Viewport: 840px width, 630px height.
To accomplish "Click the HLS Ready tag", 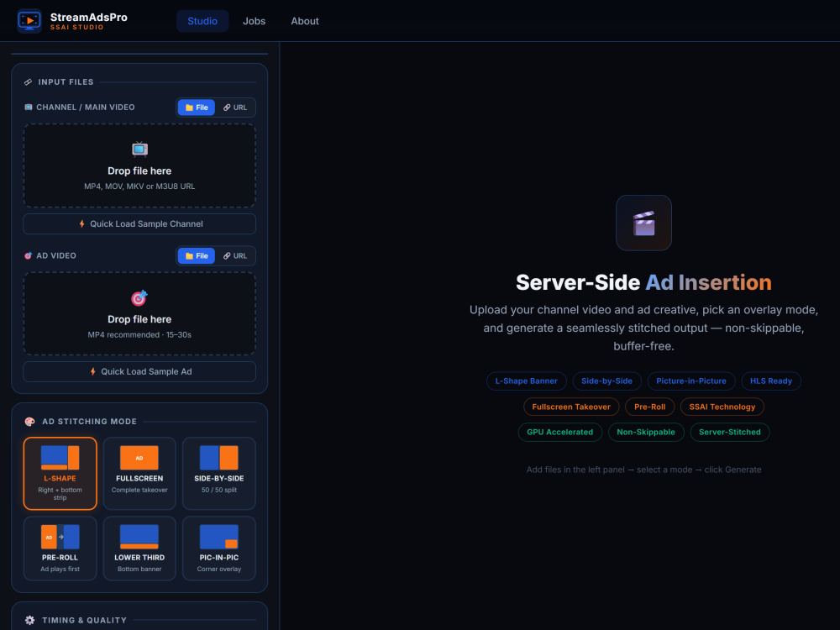I will click(x=771, y=381).
